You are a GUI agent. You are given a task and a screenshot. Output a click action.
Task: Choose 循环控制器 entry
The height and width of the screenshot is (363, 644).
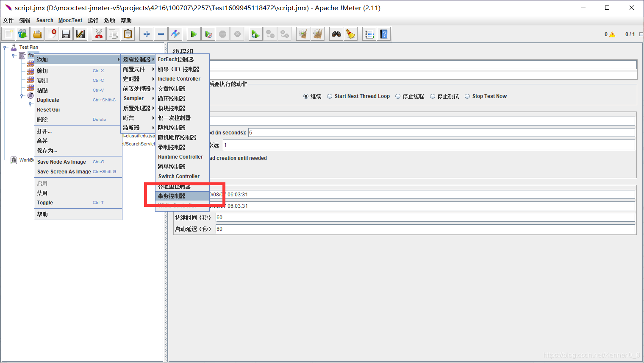point(183,98)
